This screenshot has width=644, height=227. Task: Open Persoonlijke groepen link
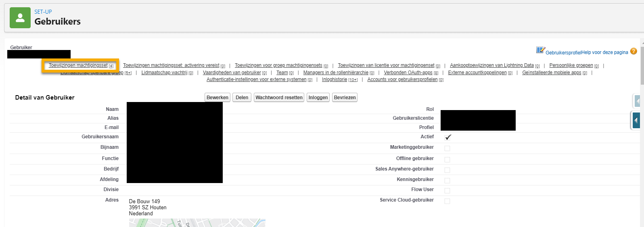tap(574, 65)
